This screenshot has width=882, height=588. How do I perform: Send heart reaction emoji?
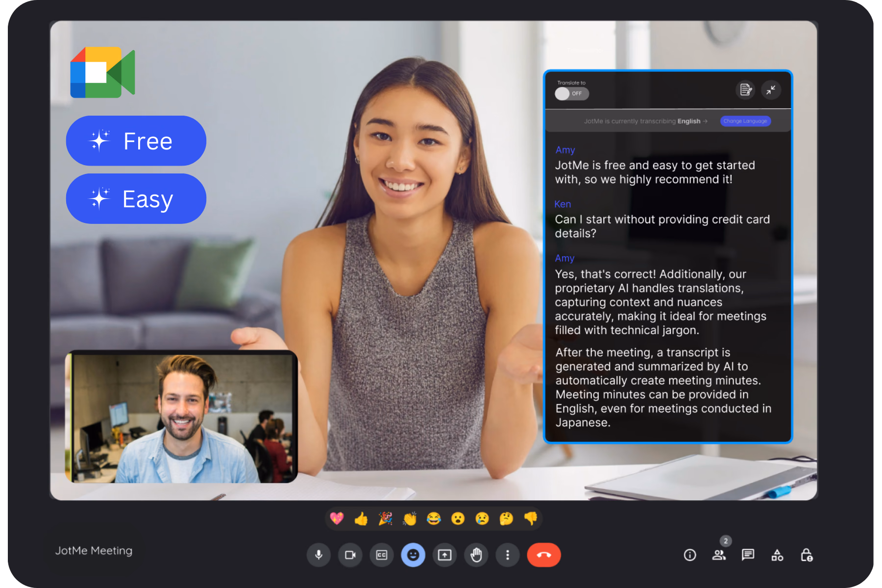click(x=337, y=518)
